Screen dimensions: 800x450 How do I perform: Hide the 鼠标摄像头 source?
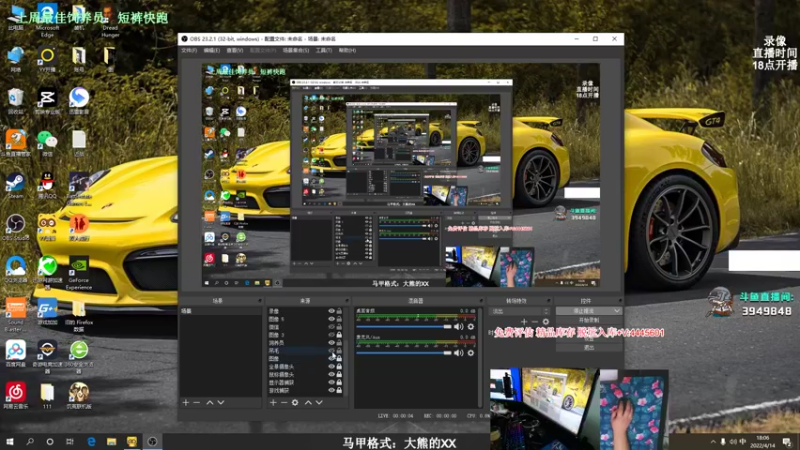pos(331,374)
